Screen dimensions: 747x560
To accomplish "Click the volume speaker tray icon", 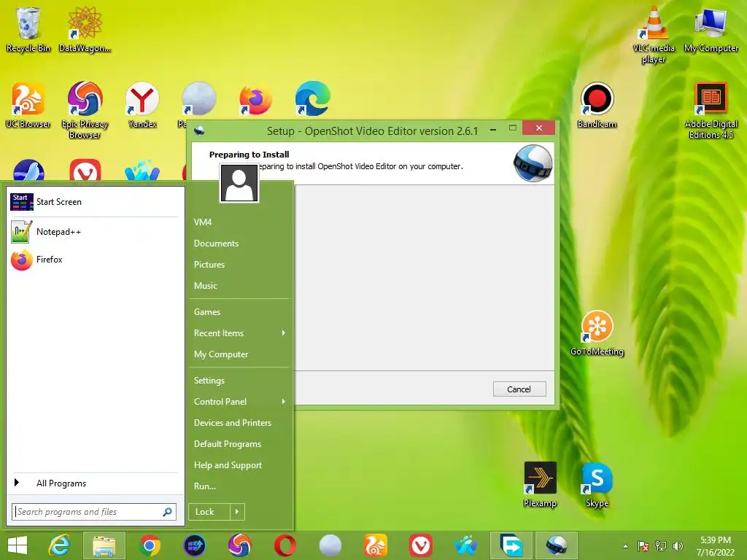I will pos(678,546).
